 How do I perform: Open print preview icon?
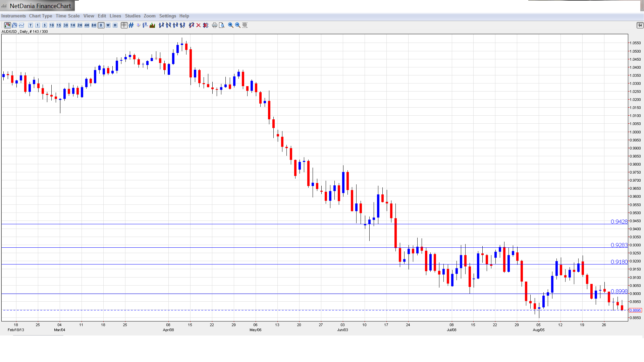pyautogui.click(x=221, y=25)
